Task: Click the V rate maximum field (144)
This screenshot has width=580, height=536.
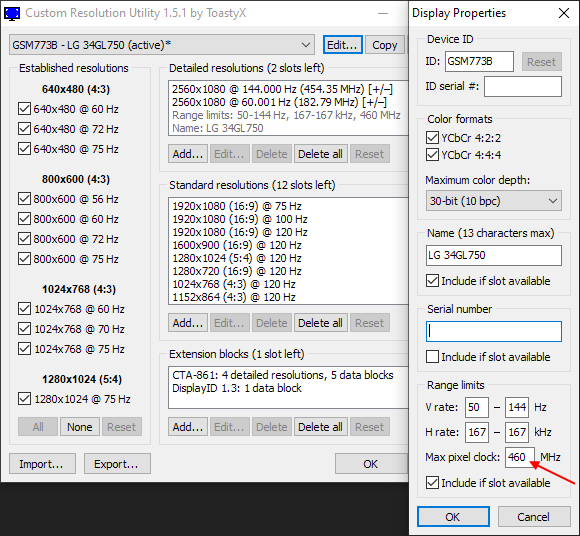Action: click(517, 407)
